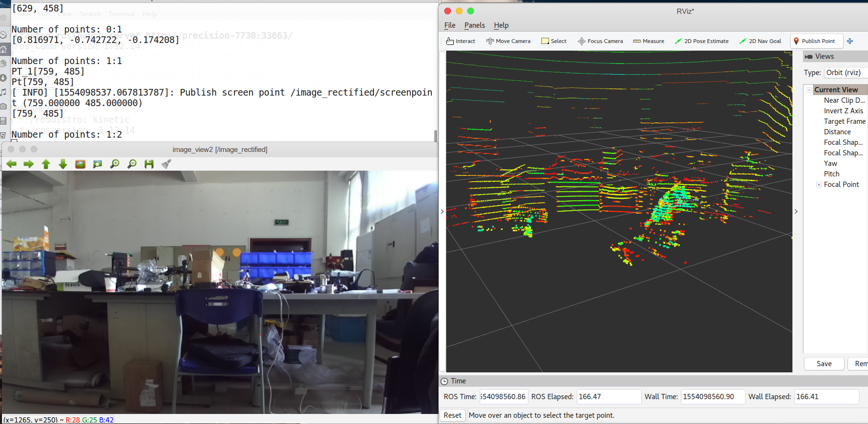The height and width of the screenshot is (424, 868).
Task: Click the green down arrow in image_view2
Action: pos(63,164)
